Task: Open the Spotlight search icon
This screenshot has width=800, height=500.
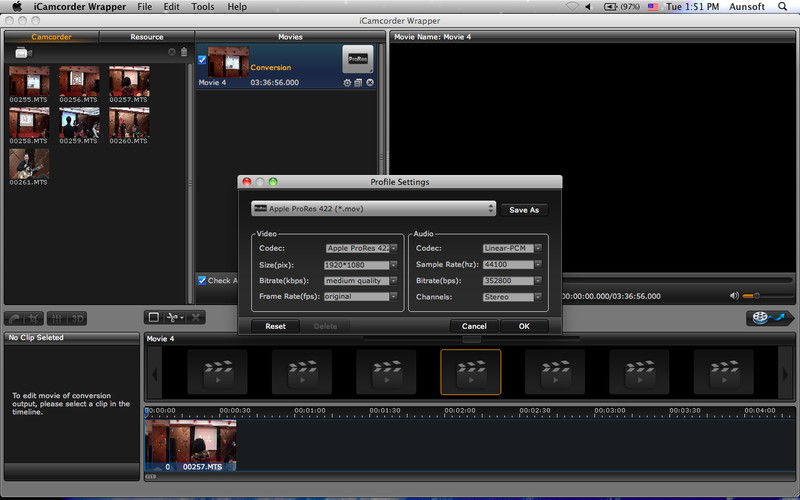Action: (x=783, y=7)
